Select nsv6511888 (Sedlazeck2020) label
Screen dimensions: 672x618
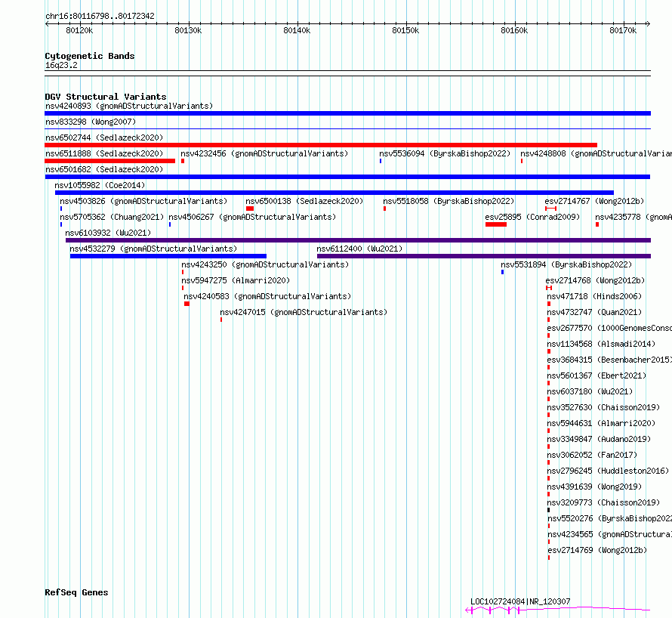pos(104,153)
